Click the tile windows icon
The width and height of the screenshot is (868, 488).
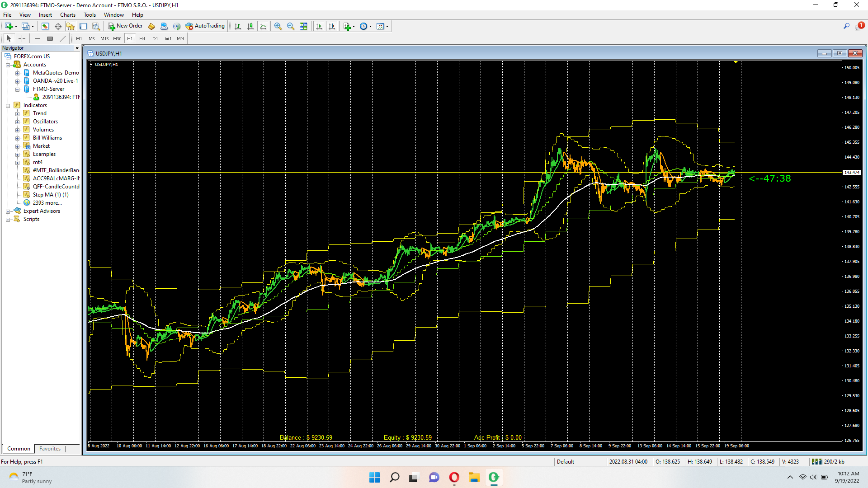303,26
